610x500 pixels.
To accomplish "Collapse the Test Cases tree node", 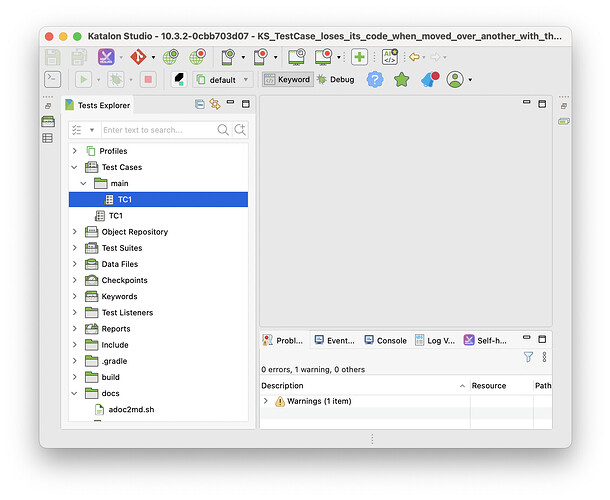I will click(75, 167).
